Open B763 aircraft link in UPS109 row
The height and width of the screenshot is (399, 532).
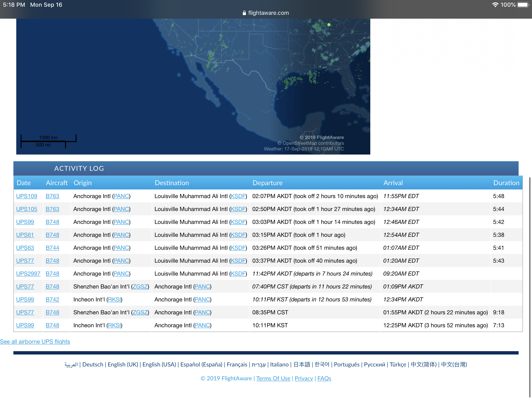[52, 196]
